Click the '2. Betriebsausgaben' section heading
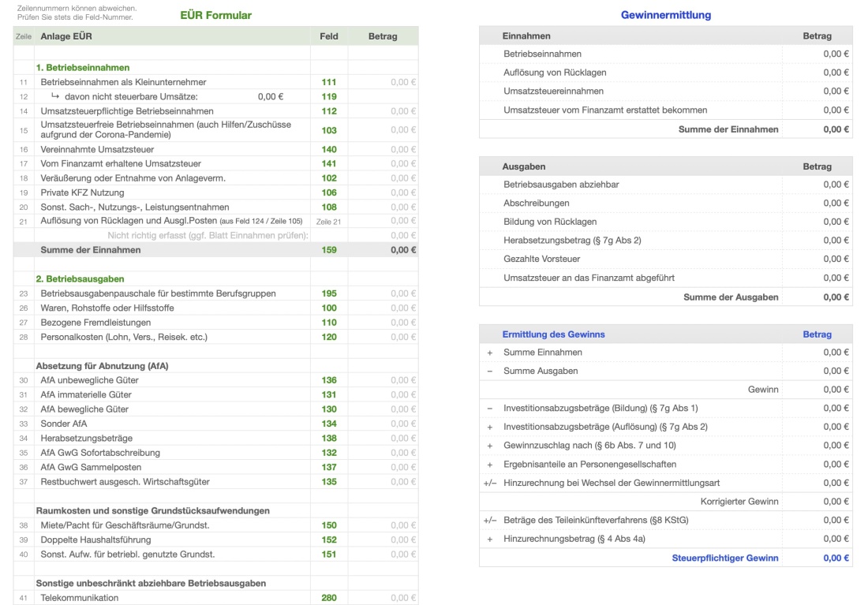Viewport: 868px width, 605px height. pyautogui.click(x=80, y=279)
